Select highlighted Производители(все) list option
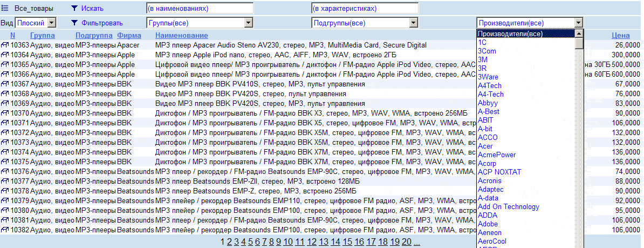The width and height of the screenshot is (644, 248). click(x=526, y=33)
